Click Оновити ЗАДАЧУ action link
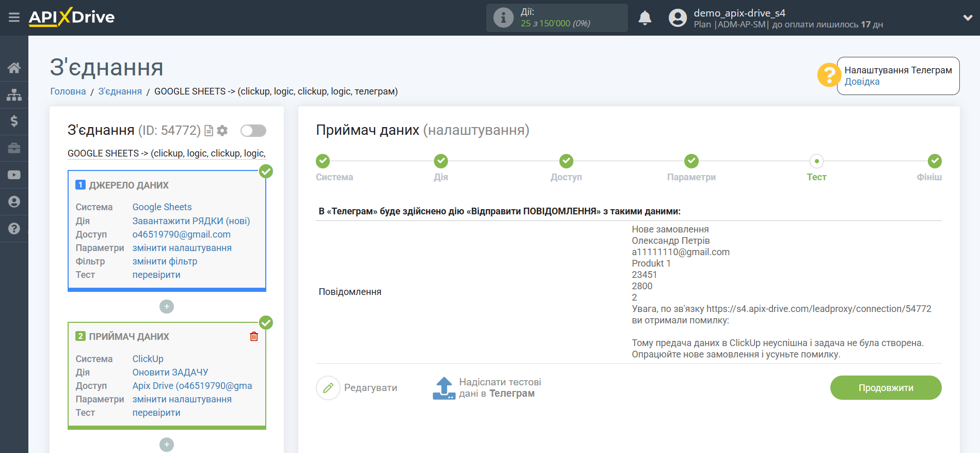The image size is (980, 453). tap(170, 372)
